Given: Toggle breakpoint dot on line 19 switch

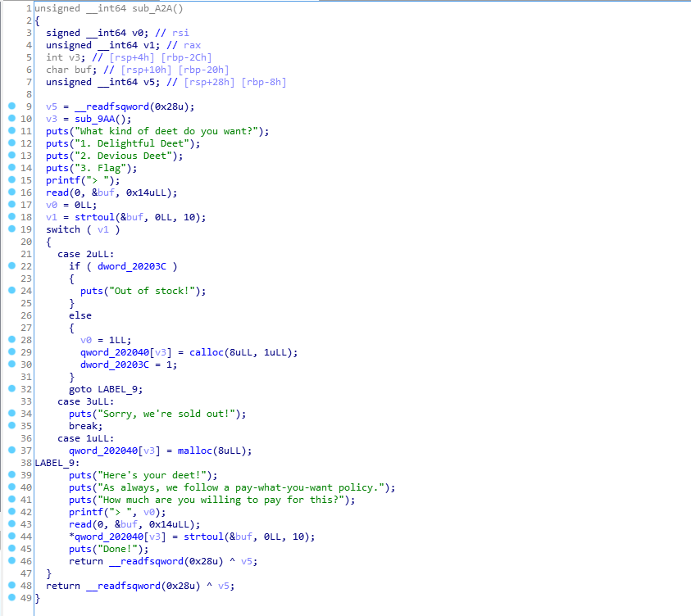Looking at the screenshot, I should 12,229.
